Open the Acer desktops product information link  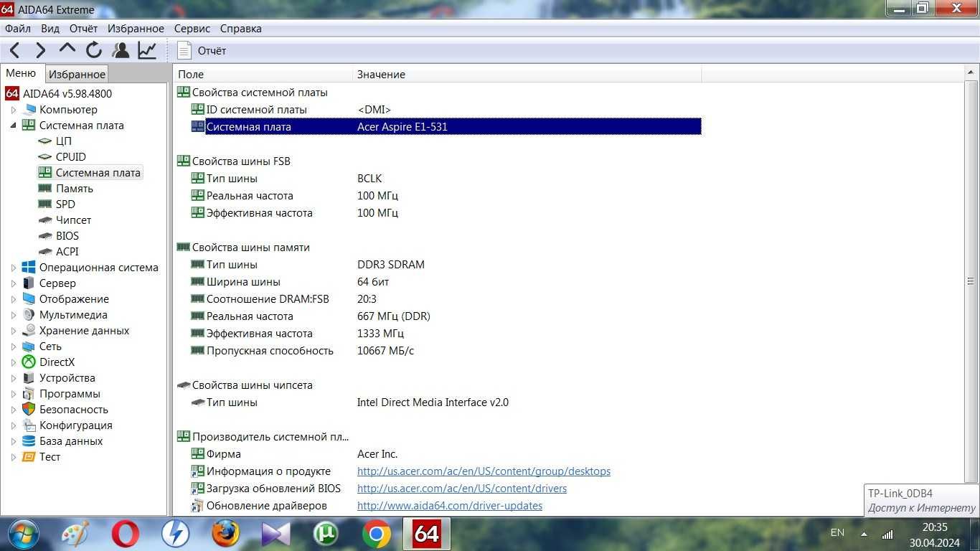click(x=484, y=471)
